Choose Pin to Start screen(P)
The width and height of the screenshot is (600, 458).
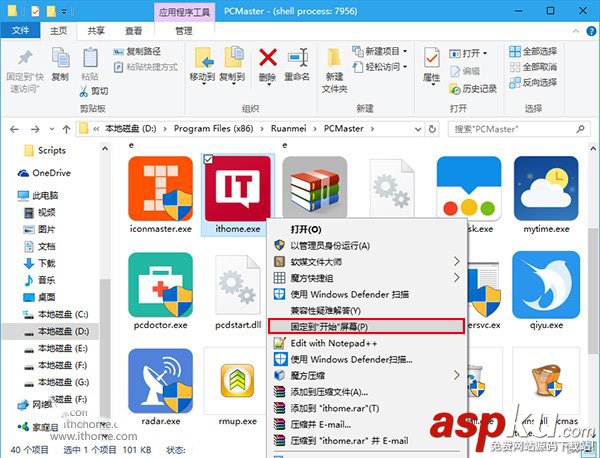point(366,327)
